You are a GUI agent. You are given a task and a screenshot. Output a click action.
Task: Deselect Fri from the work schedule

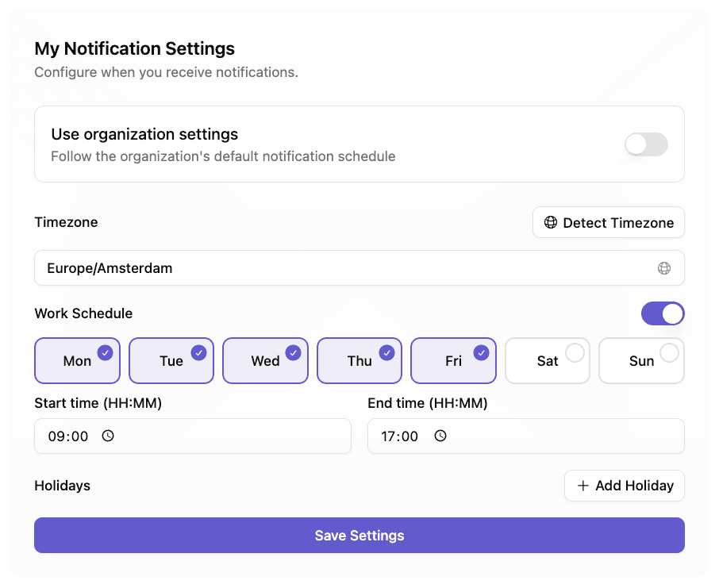453,360
